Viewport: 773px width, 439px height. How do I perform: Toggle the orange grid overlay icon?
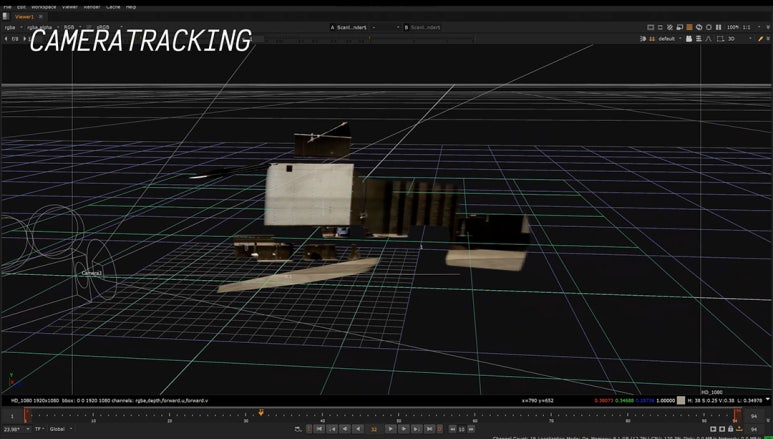tap(652, 38)
